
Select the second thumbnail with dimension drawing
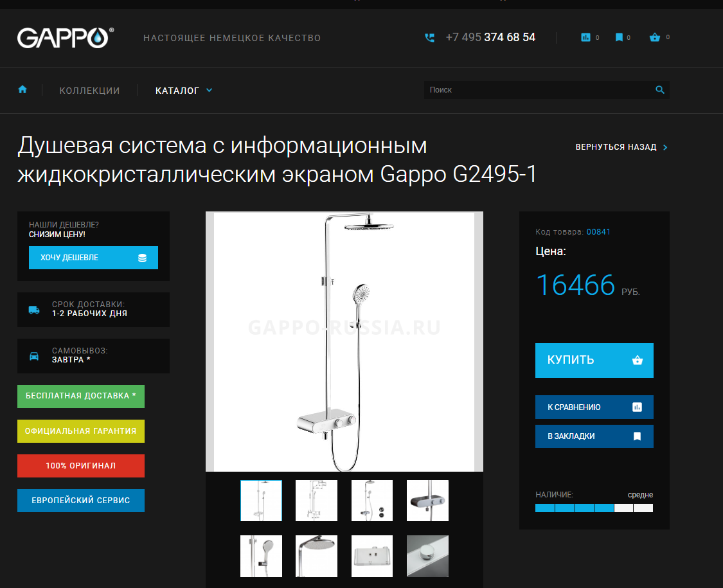point(316,501)
